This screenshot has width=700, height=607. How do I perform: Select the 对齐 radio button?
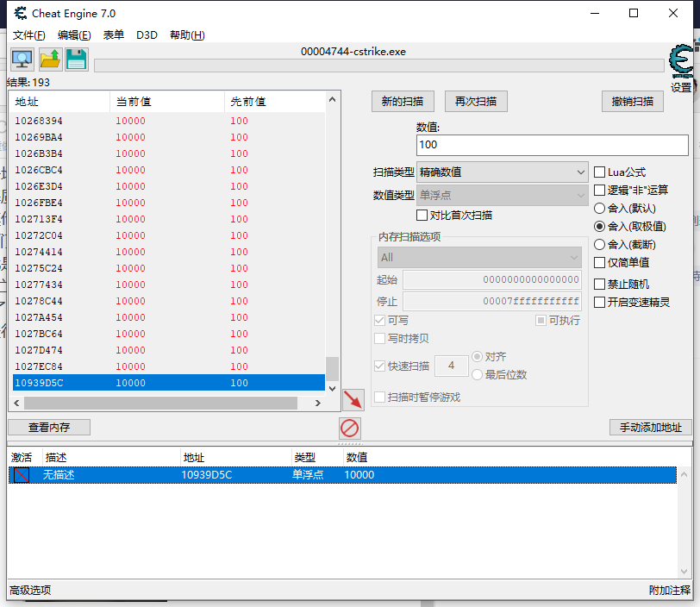point(478,356)
